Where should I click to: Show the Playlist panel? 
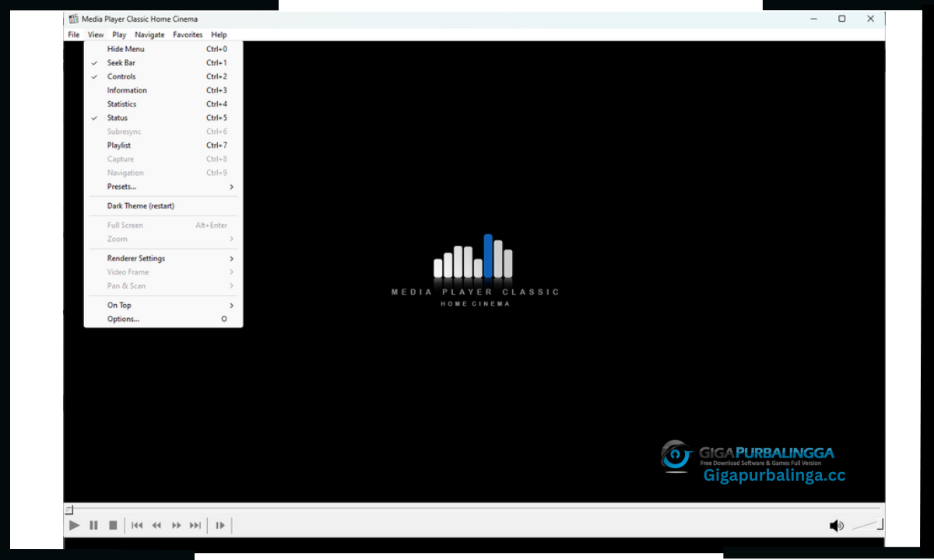pyautogui.click(x=163, y=145)
